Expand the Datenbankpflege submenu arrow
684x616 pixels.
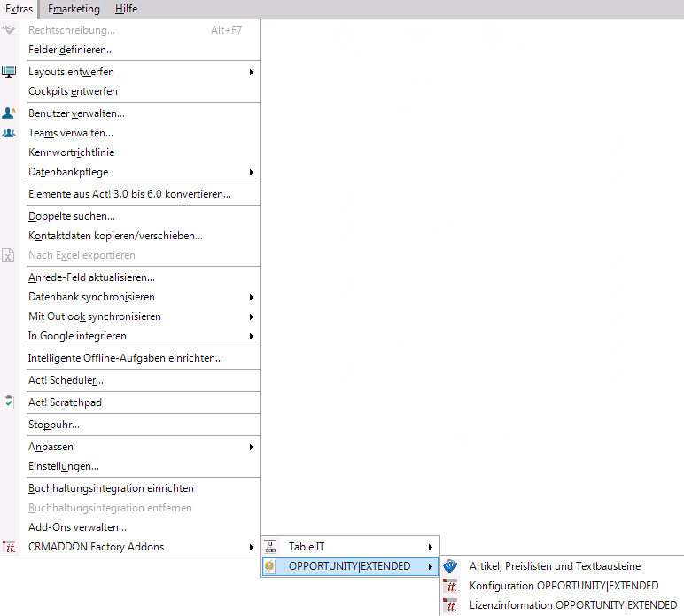[x=252, y=172]
